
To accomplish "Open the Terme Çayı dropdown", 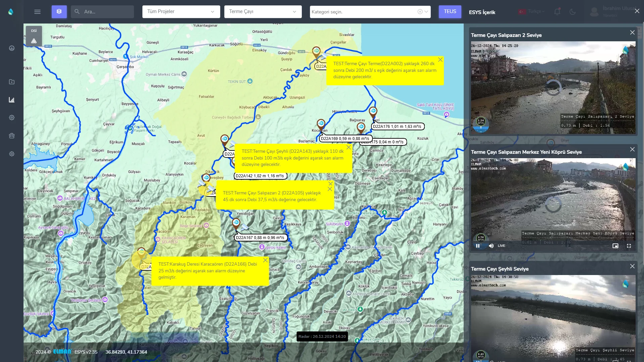I will (263, 12).
